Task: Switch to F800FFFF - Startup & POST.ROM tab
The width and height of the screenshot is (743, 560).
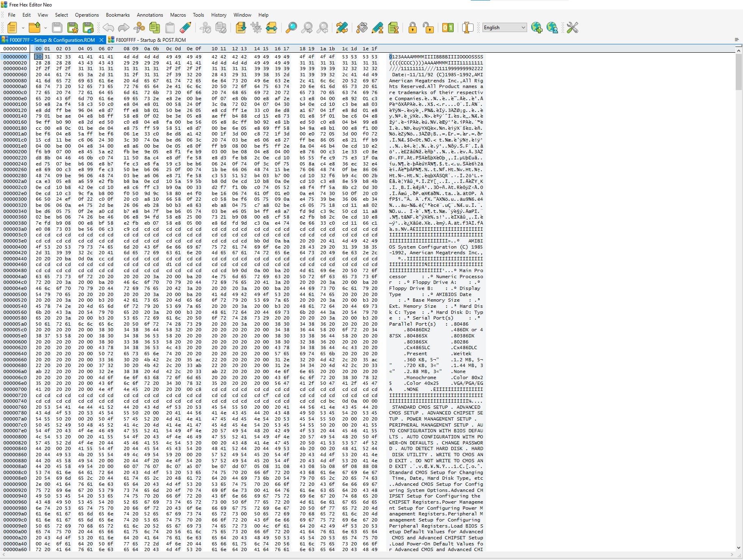Action: pyautogui.click(x=151, y=40)
